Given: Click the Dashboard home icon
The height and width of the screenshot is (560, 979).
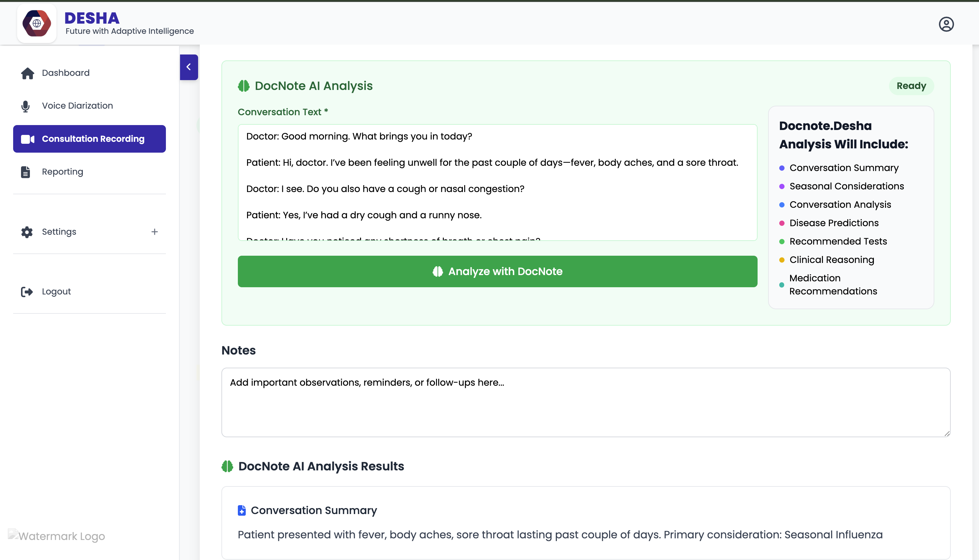Looking at the screenshot, I should (x=27, y=73).
